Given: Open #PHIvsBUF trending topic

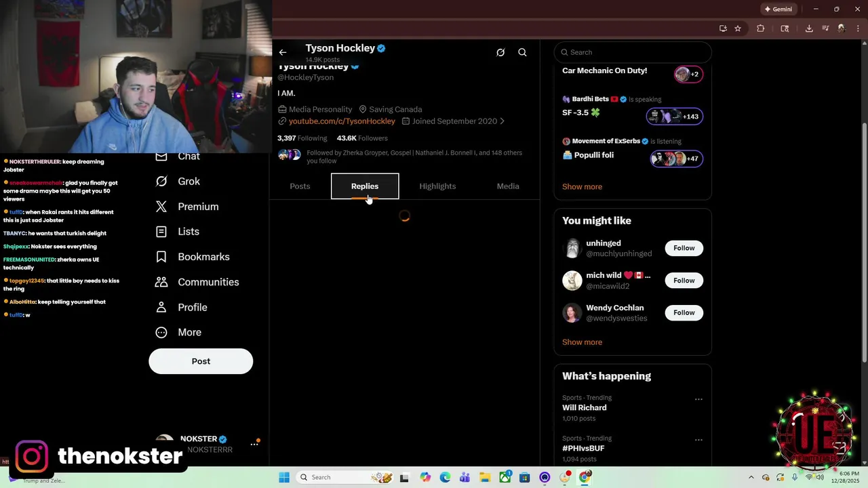Looking at the screenshot, I should pos(583,448).
